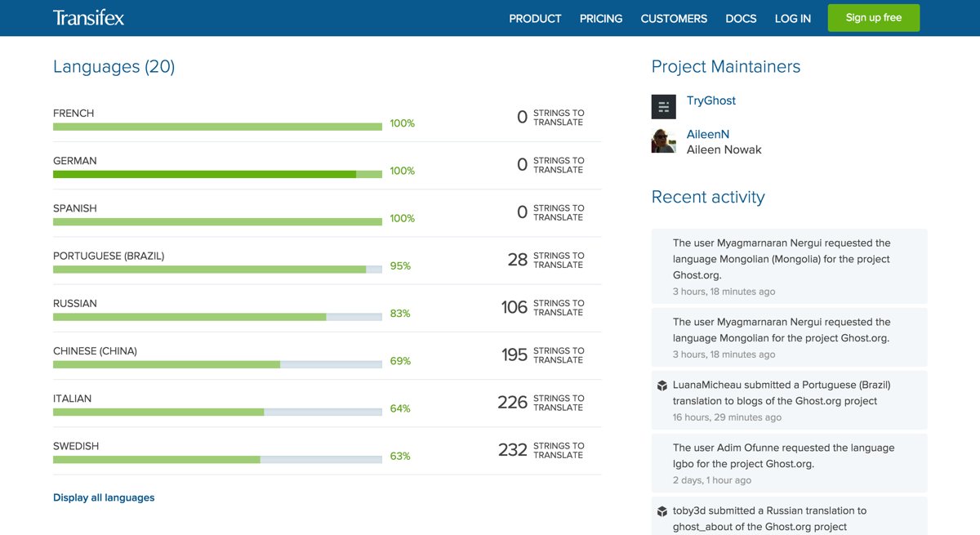The width and height of the screenshot is (980, 535).
Task: Click the German translation progress bar
Action: tap(217, 174)
